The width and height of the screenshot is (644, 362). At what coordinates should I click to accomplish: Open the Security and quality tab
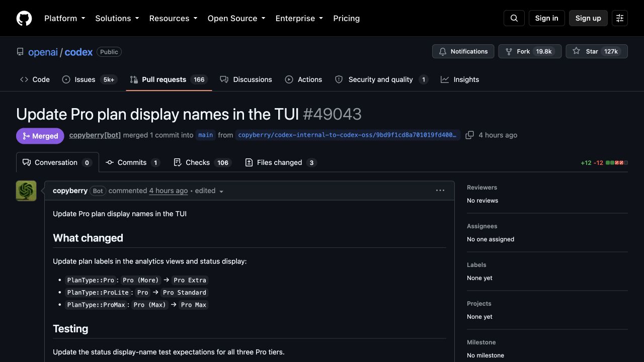tap(381, 79)
